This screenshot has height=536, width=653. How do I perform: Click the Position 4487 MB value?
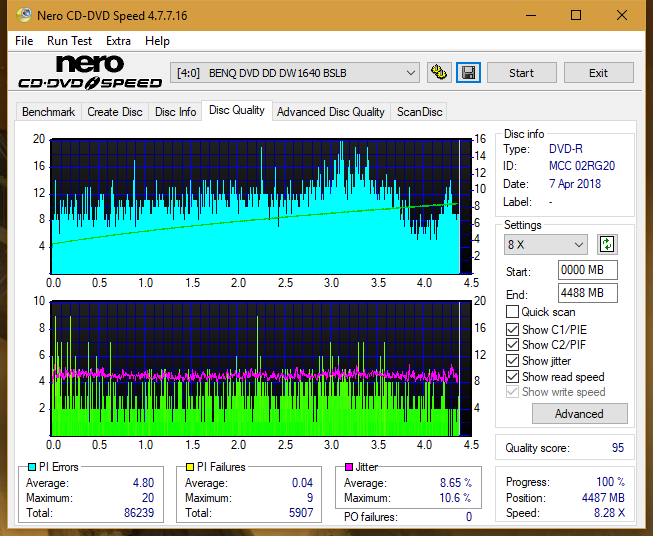pyautogui.click(x=603, y=498)
